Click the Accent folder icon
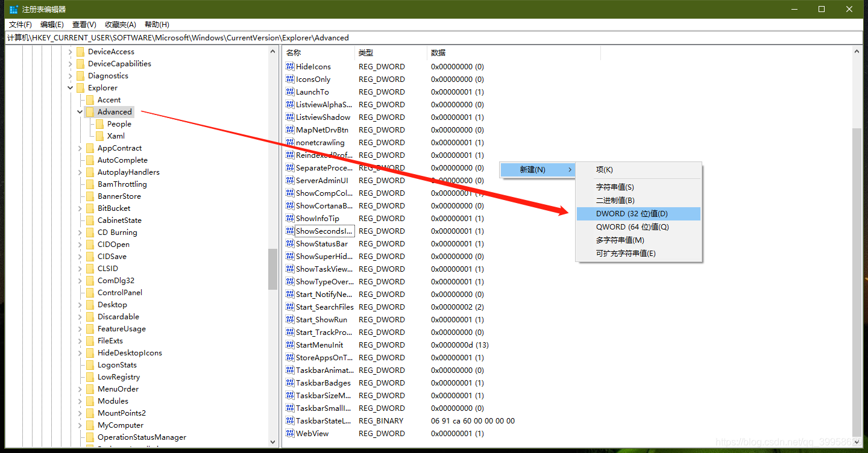Screen dimensions: 868x453 pyautogui.click(x=90, y=99)
